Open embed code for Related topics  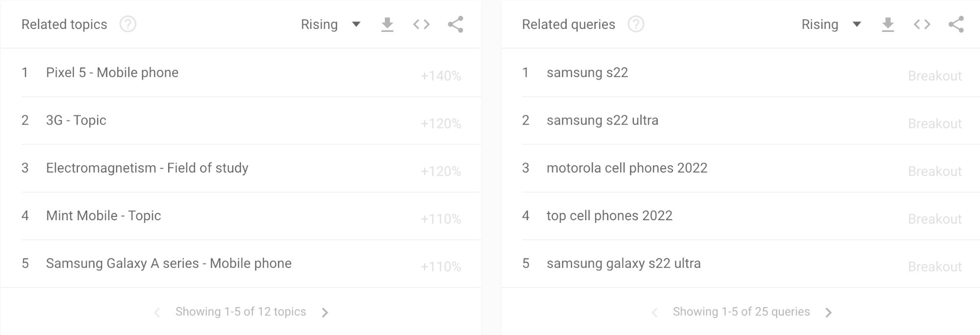pos(421,25)
